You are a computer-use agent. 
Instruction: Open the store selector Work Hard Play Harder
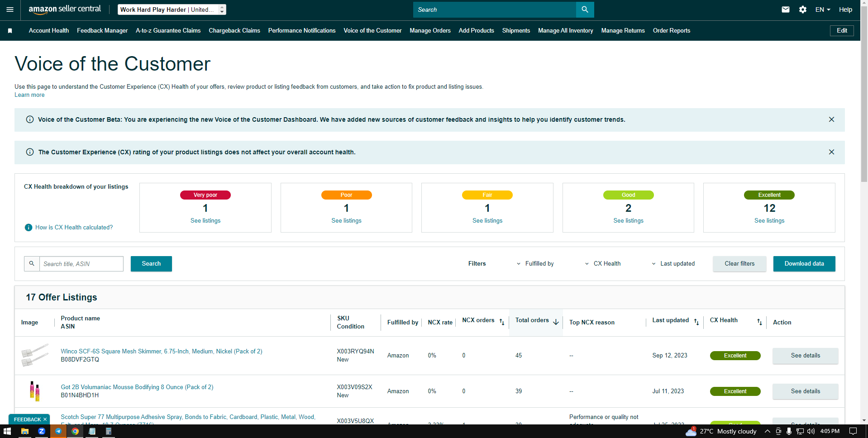[172, 10]
